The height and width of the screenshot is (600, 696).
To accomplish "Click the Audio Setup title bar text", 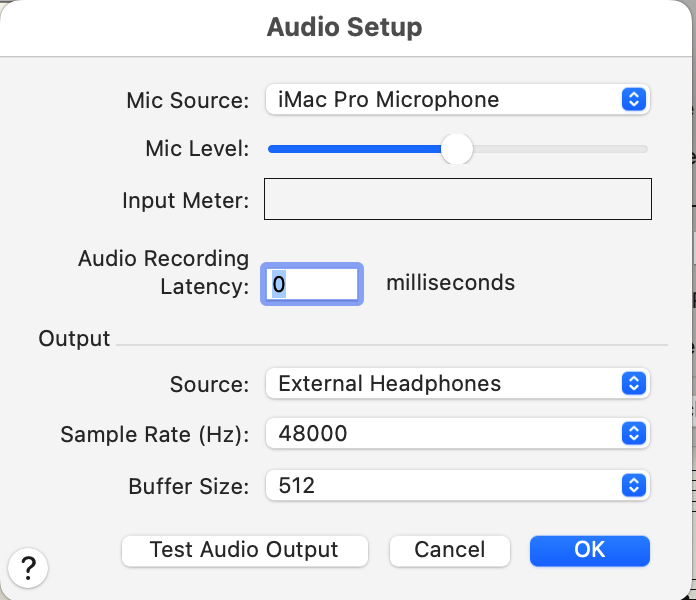I will point(344,27).
